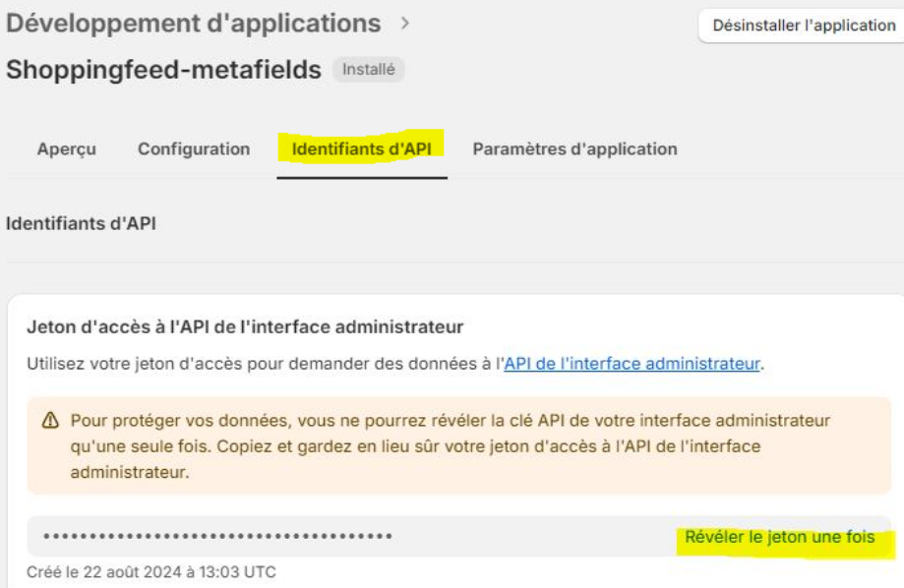Click the underline beneath Identifiants d'API tab
This screenshot has height=588, width=904.
pos(362,178)
